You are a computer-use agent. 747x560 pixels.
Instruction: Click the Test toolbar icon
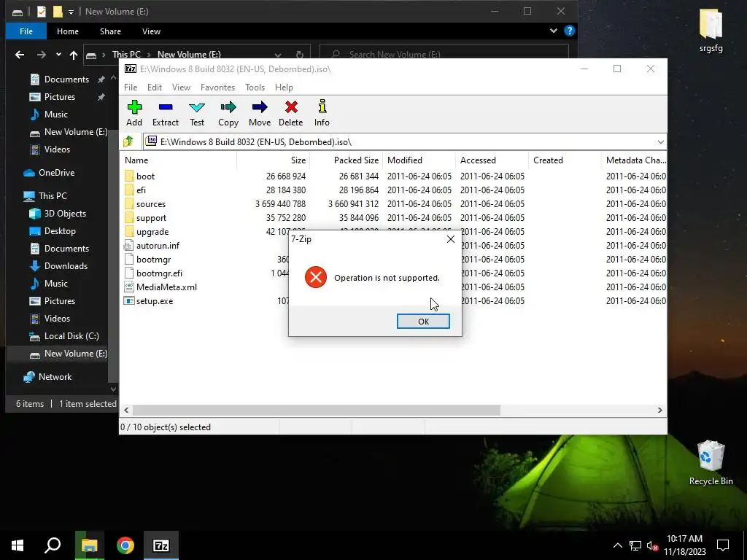coord(197,113)
